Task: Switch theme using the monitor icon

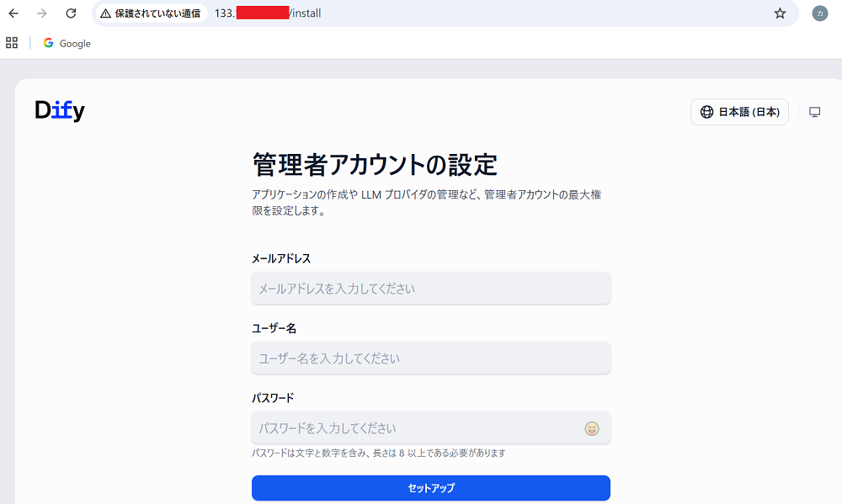Action: [814, 112]
